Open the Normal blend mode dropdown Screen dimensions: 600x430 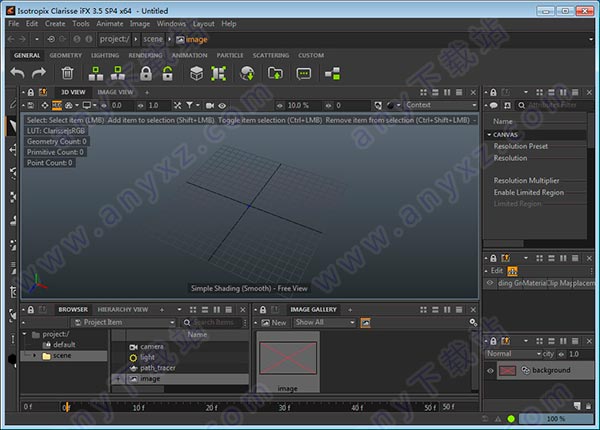pos(514,354)
